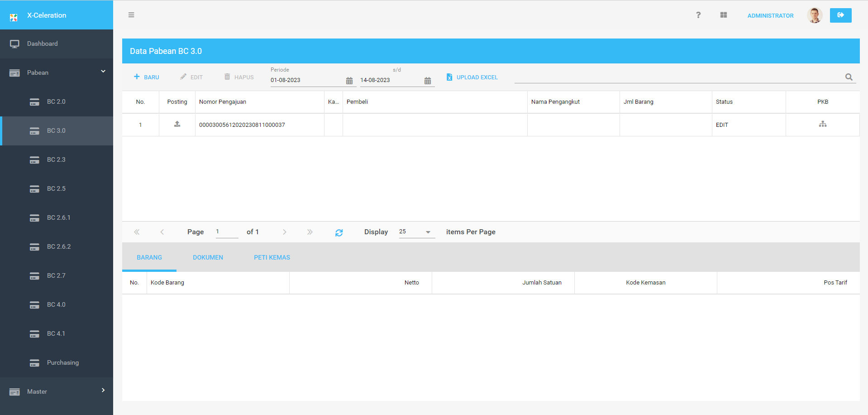Open end date calendar picker icon
The width and height of the screenshot is (868, 415).
[x=428, y=81]
